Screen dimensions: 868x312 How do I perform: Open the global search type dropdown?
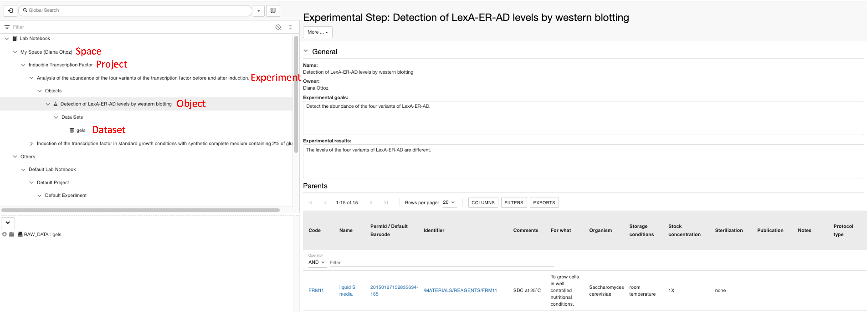click(259, 10)
